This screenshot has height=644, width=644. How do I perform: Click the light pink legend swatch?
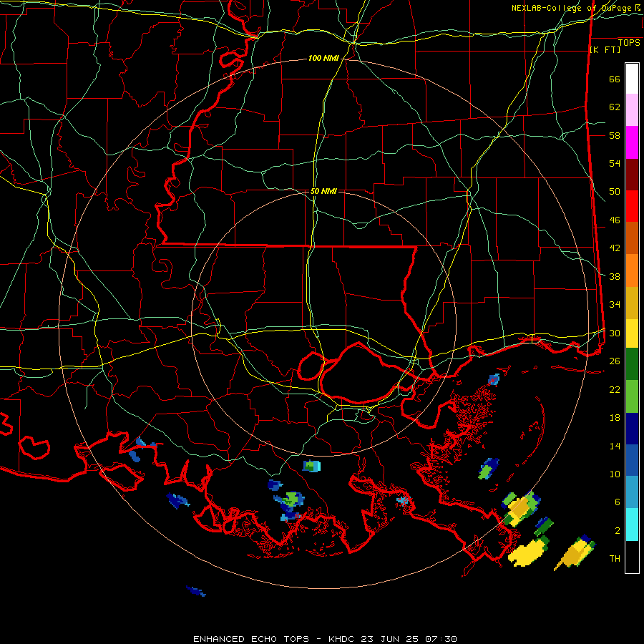pyautogui.click(x=632, y=110)
